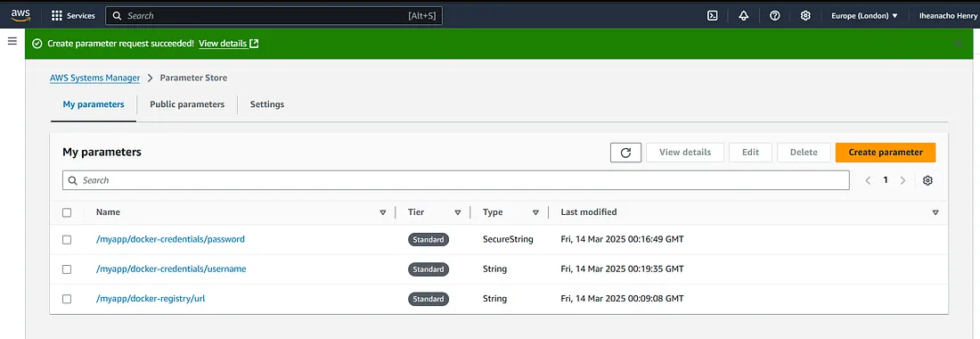Click the Delete button
This screenshot has height=339, width=980.
[x=804, y=152]
